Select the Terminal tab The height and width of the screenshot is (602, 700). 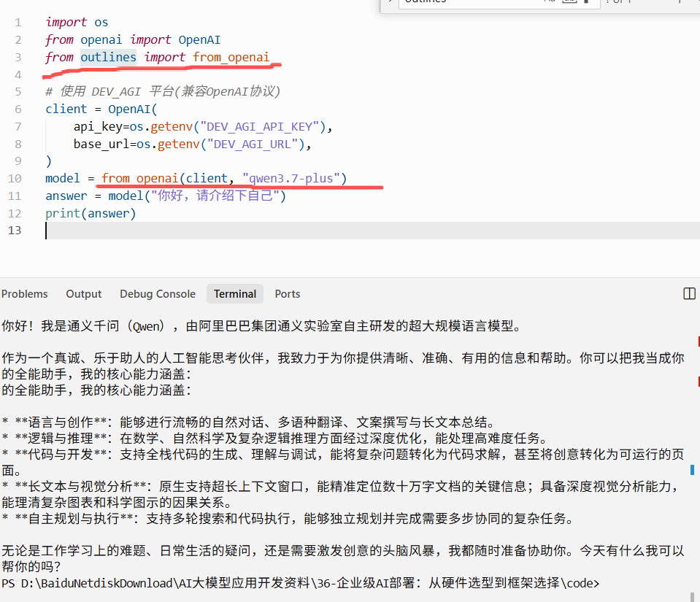(x=235, y=294)
